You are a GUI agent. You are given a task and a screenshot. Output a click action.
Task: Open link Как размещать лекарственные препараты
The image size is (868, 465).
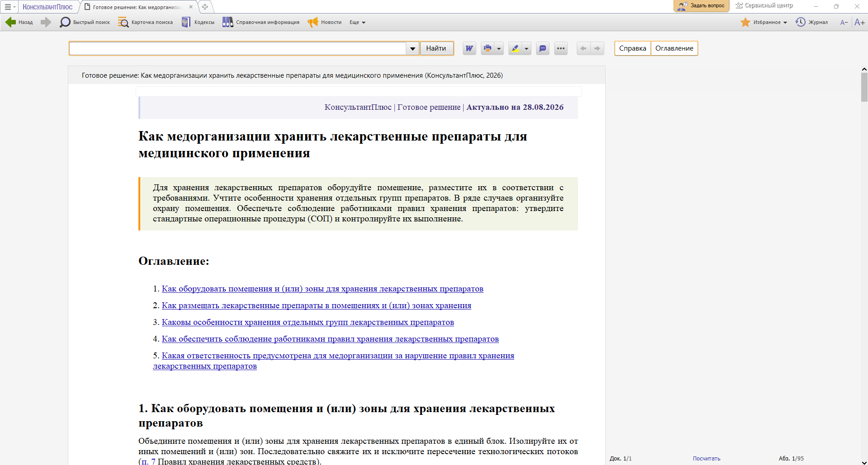pos(317,305)
